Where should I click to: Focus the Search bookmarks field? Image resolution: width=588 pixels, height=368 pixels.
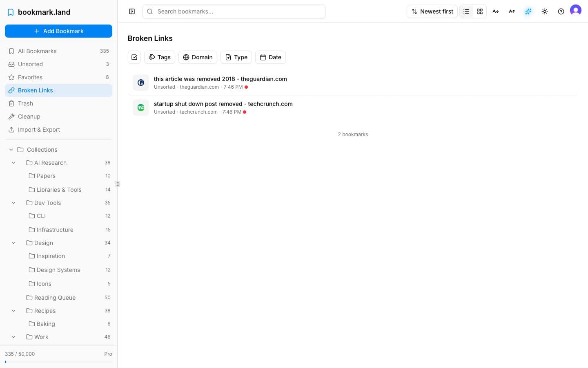coord(234,11)
